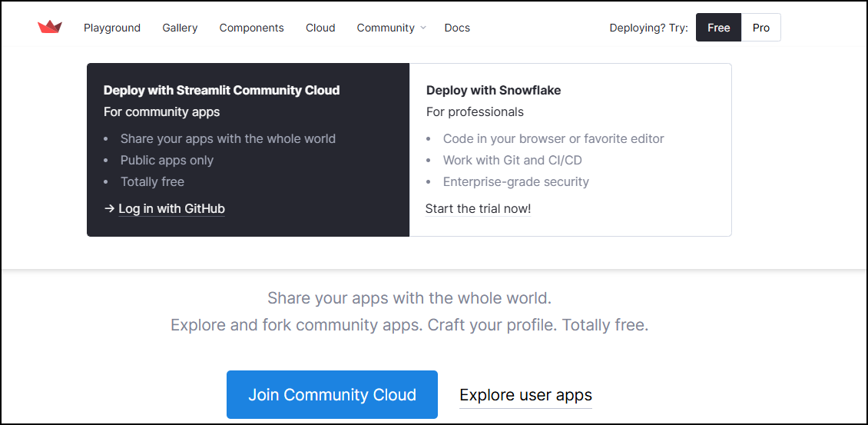Click the Join Community Cloud button
The image size is (868, 425).
332,394
